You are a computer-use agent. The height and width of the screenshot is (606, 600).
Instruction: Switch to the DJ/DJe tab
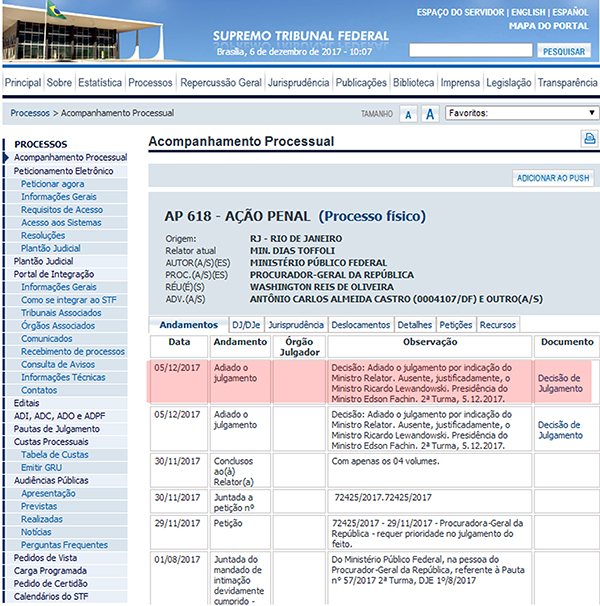pos(246,325)
